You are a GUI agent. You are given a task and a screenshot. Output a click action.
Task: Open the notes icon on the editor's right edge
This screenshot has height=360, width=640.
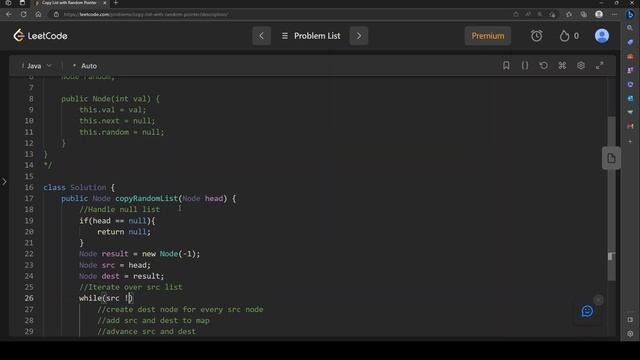(x=611, y=158)
